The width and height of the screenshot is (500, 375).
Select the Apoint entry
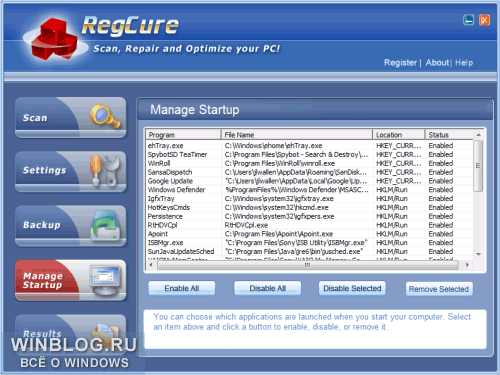[x=310, y=234]
